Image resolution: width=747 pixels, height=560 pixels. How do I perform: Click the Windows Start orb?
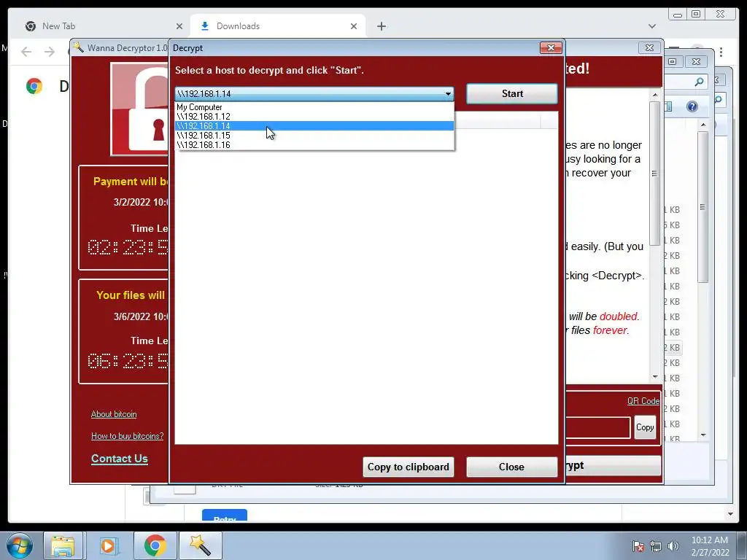click(20, 545)
